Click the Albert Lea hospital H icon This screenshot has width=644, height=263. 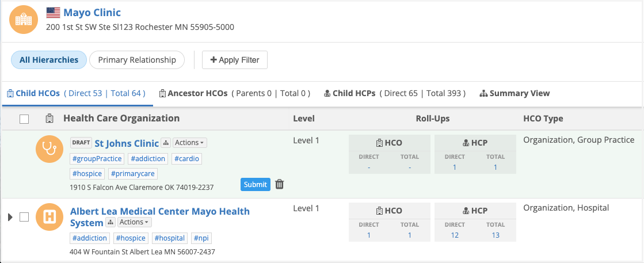click(x=49, y=217)
